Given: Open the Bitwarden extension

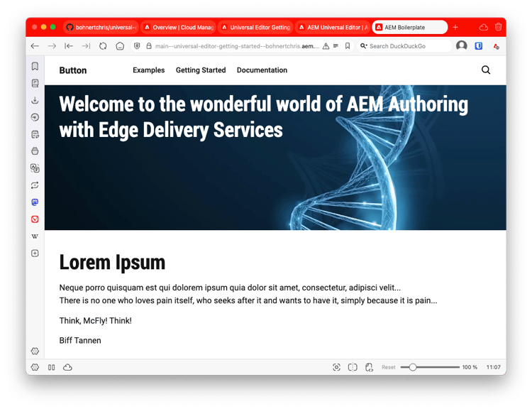Looking at the screenshot, I should coord(478,46).
